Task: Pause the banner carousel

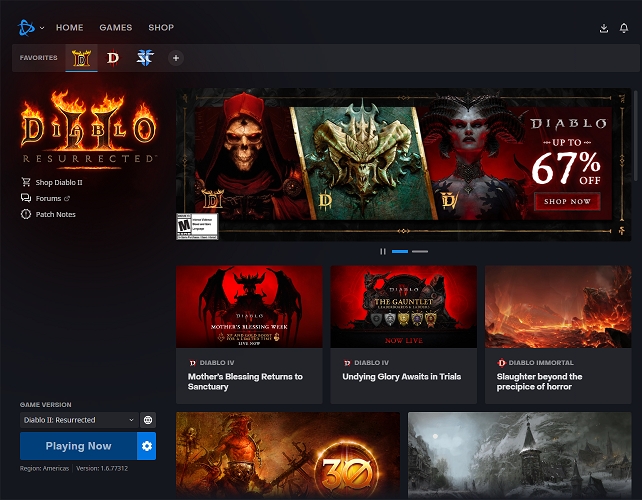Action: pyautogui.click(x=383, y=251)
